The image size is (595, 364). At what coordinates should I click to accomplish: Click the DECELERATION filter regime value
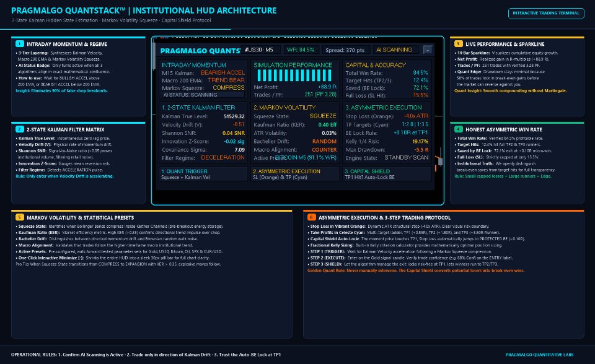(x=223, y=157)
